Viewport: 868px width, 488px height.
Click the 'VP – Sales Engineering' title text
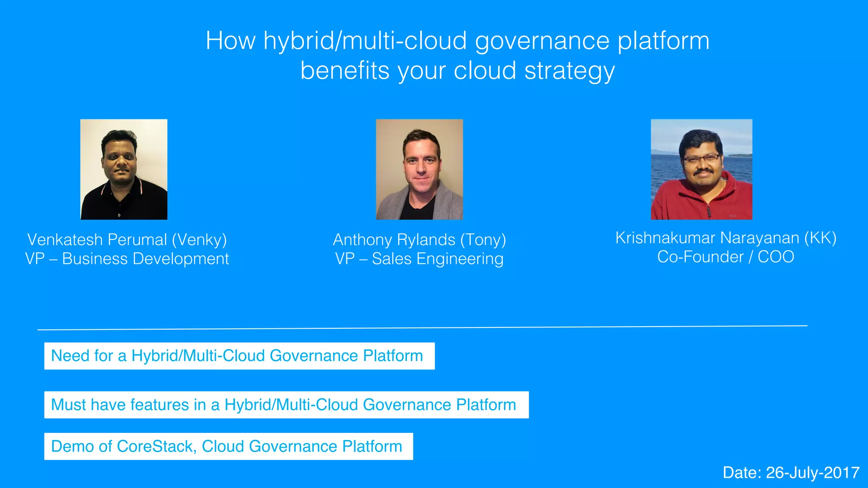[x=419, y=259]
